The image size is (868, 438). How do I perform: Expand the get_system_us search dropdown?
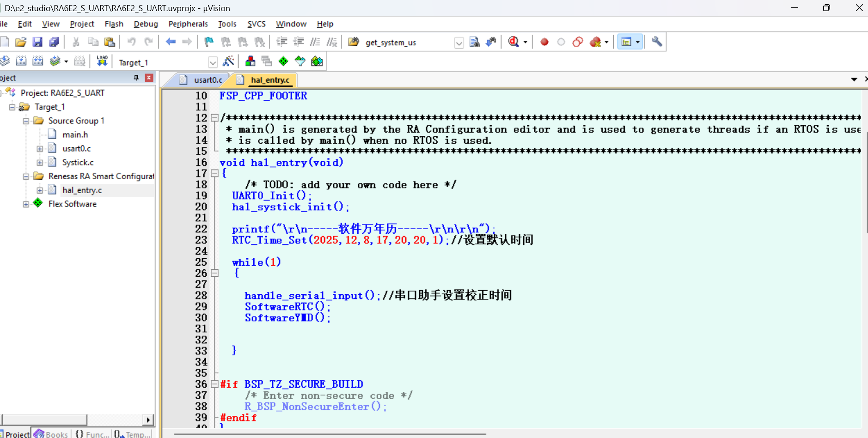(x=459, y=43)
